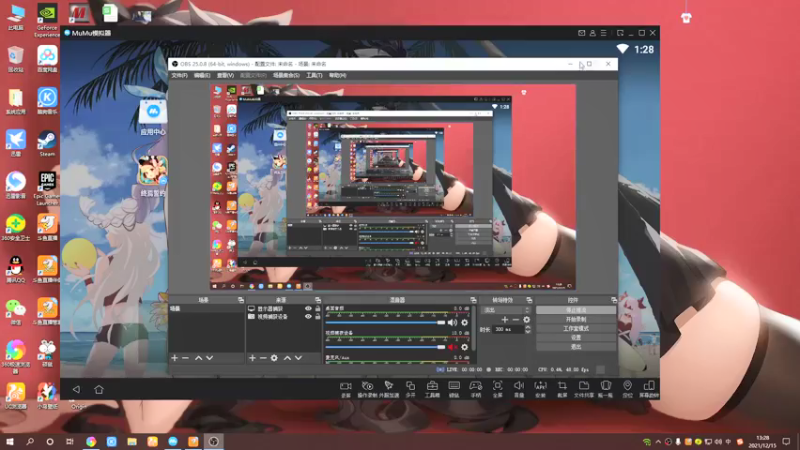Pop out the Audio Mixer dock panel
Image resolution: width=800 pixels, height=450 pixels.
[x=473, y=300]
